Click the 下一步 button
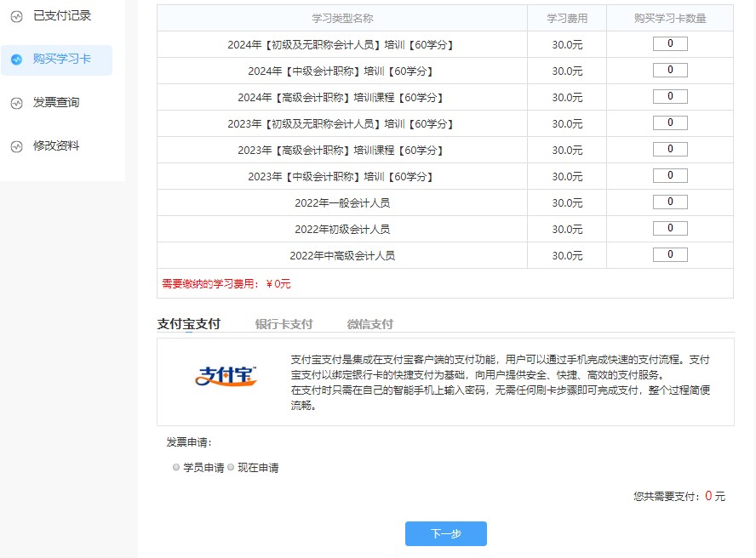Screen dimensions: 756x558 [447, 533]
